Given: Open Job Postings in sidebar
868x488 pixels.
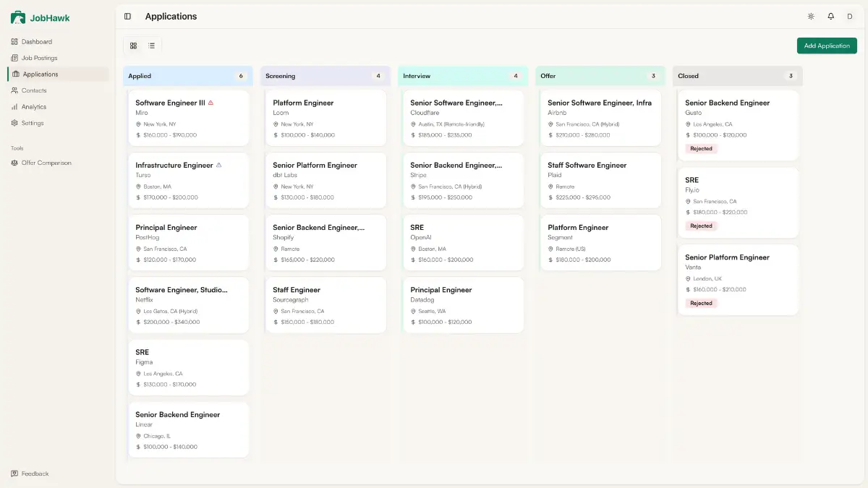Looking at the screenshot, I should click(x=58, y=58).
